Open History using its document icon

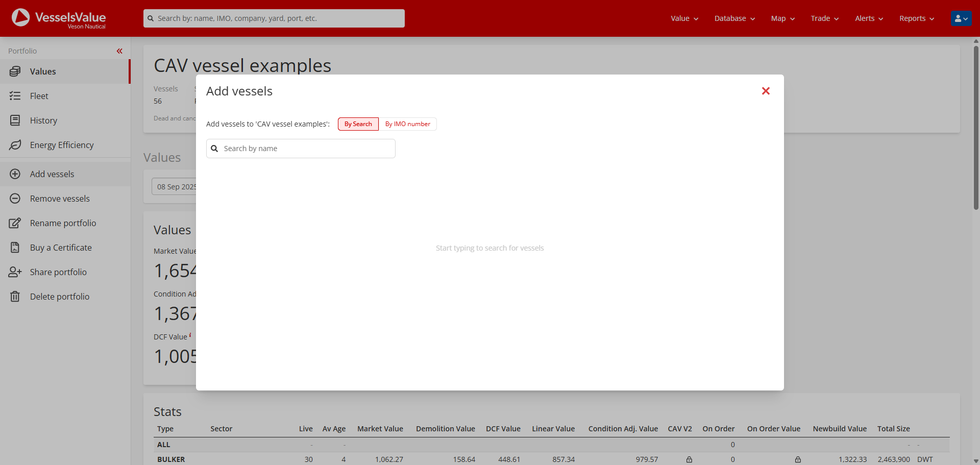[15, 120]
